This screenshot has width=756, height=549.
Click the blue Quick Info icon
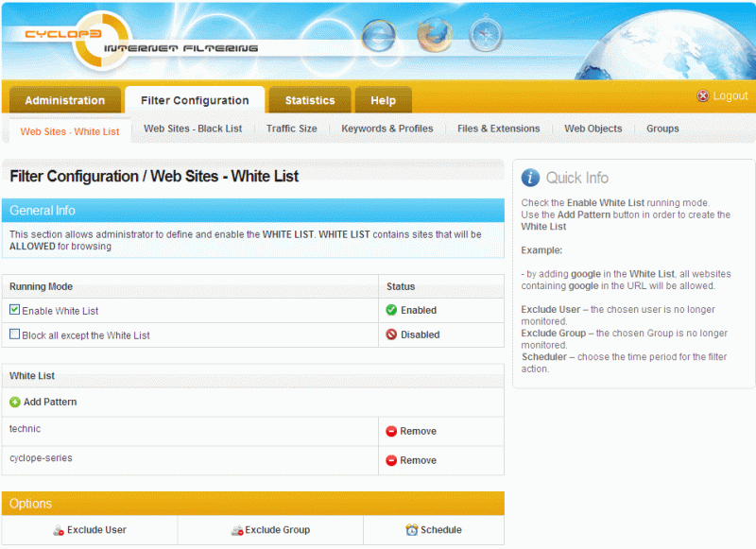(531, 178)
